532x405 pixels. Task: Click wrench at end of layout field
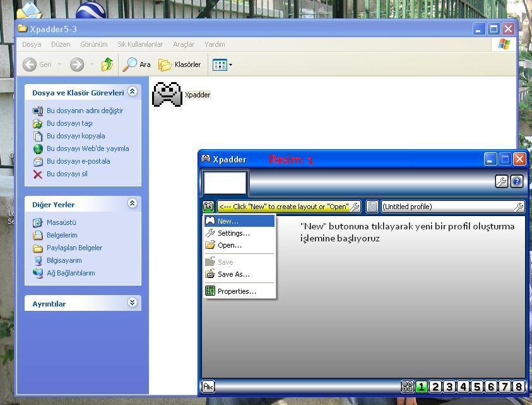(355, 207)
